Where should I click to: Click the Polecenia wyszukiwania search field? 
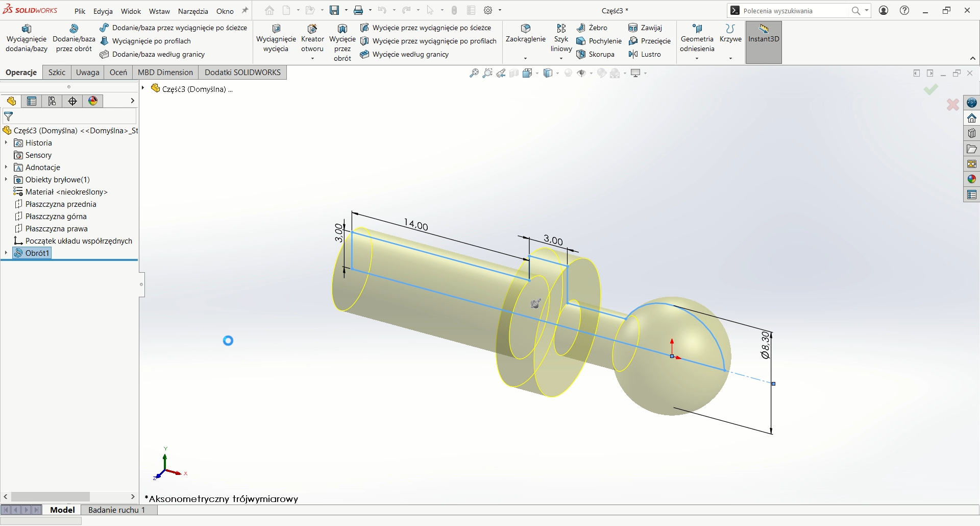794,11
